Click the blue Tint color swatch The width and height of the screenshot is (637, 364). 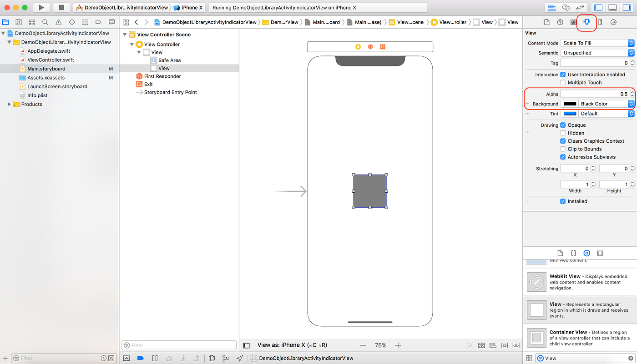coord(570,114)
